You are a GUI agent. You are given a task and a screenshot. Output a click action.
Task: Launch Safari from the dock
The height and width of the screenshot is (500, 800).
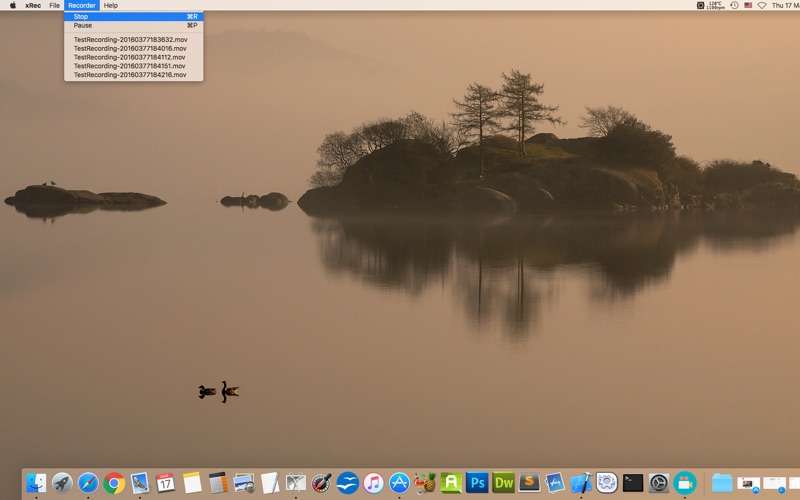pyautogui.click(x=88, y=483)
